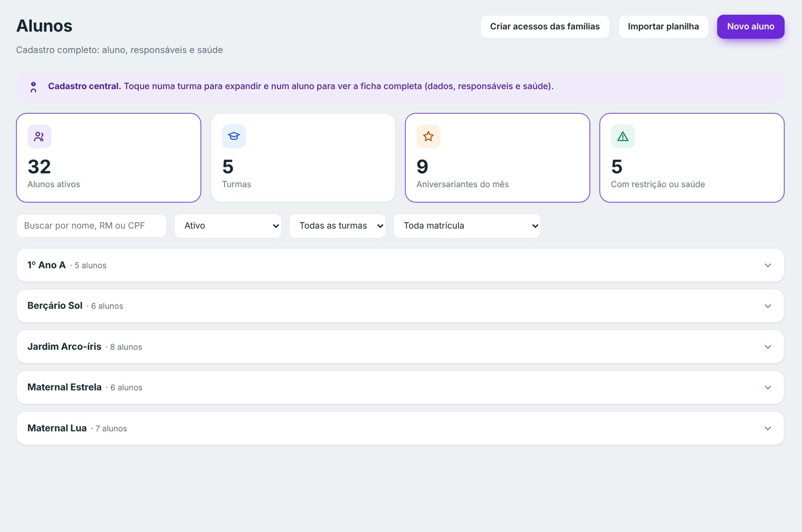Viewport: 802px width, 532px height.
Task: Toggle the 5 Com restrição ou saúde card
Action: (x=692, y=158)
